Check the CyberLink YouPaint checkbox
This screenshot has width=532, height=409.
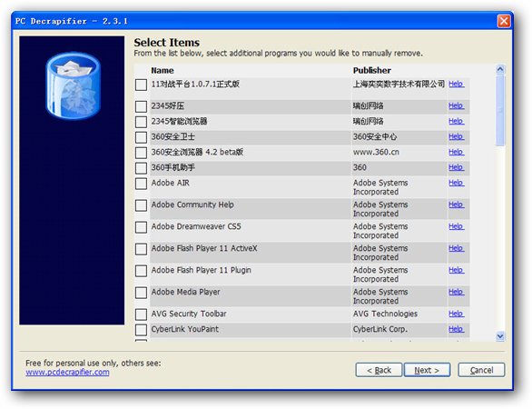click(x=141, y=330)
